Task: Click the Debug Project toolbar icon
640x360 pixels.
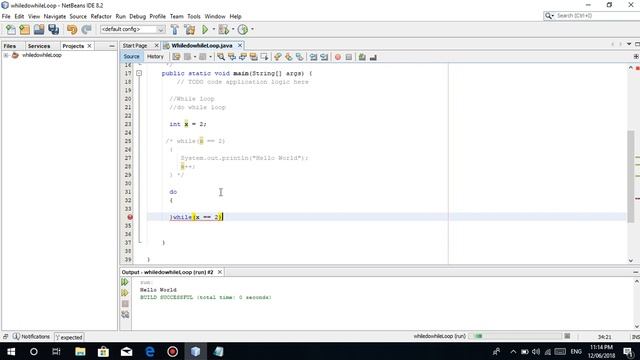Action: click(223, 29)
